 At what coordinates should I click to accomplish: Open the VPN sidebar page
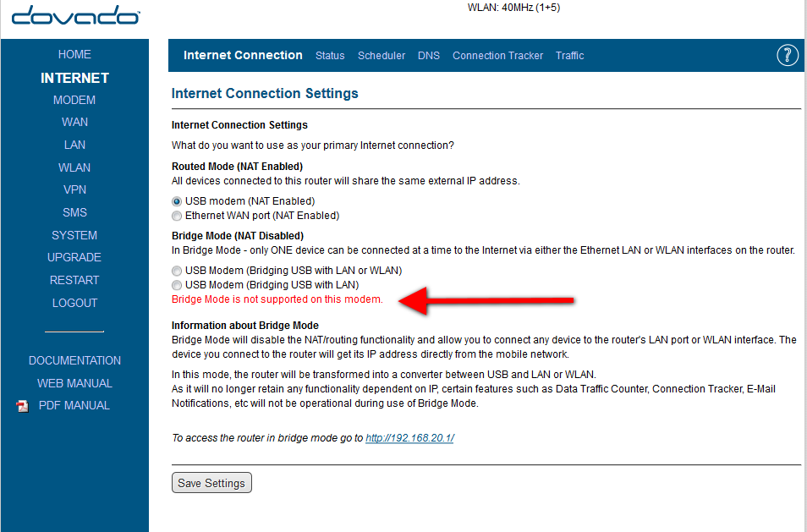click(74, 189)
